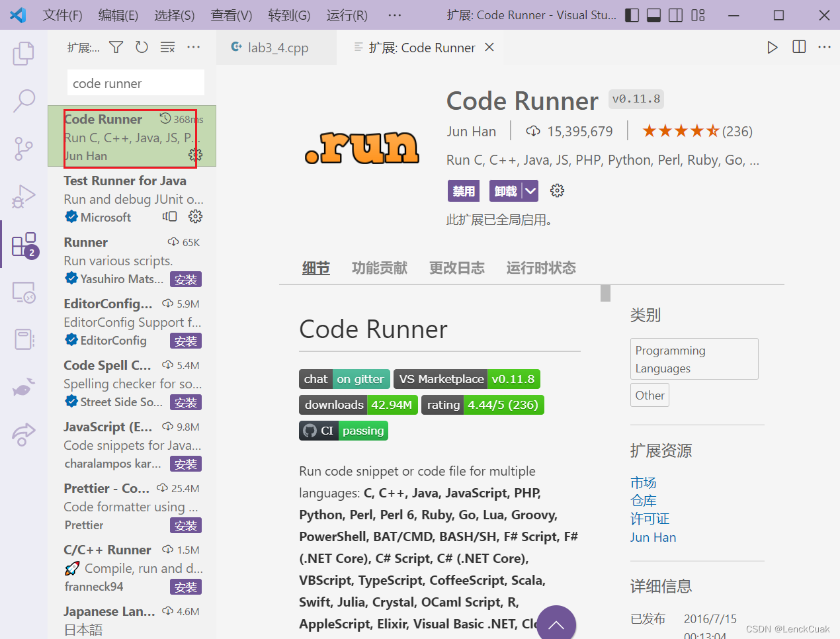Open the 运行(R) menu
Image resolution: width=840 pixels, height=639 pixels.
click(x=347, y=15)
